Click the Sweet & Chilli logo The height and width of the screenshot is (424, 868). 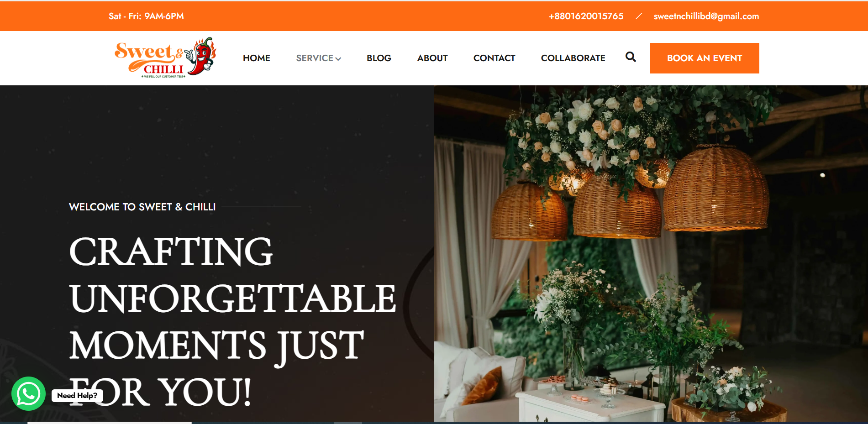pos(165,58)
